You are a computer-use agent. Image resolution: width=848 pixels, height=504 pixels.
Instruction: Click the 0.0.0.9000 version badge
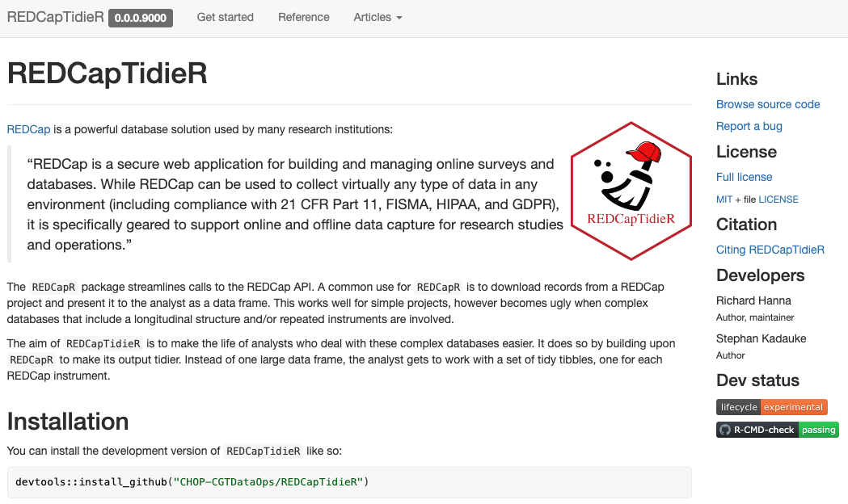click(x=141, y=18)
